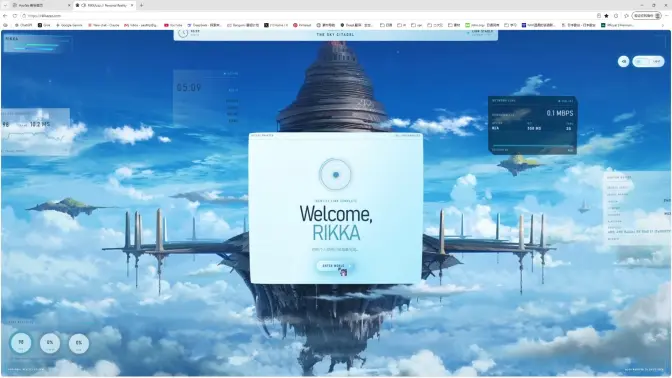This screenshot has height=378, width=672.
Task: Click the RIKKA profile card
Action: click(37, 43)
